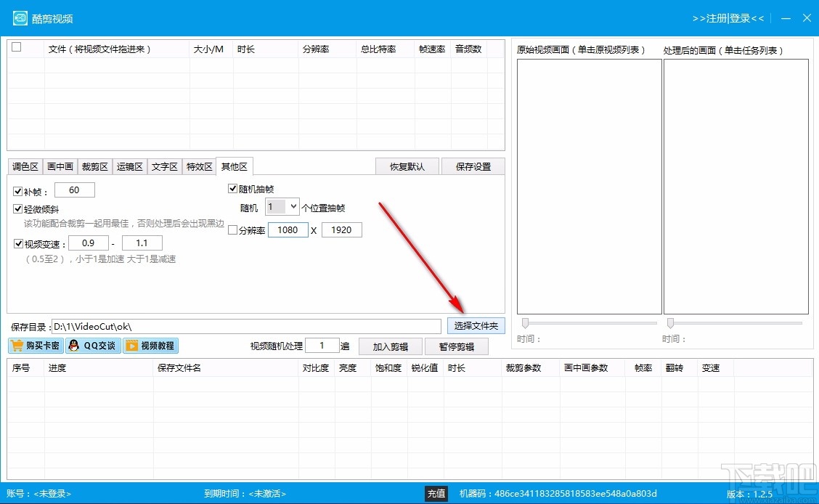The width and height of the screenshot is (819, 504).
Task: Click the 音频数 column header
Action: 469,49
